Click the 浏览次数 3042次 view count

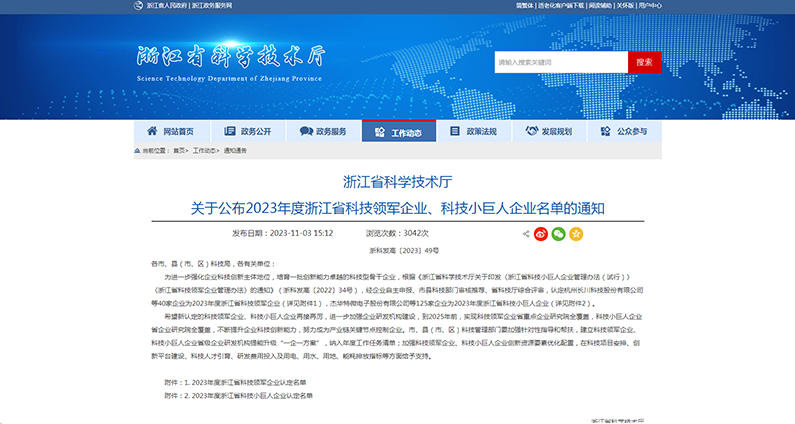pos(397,233)
